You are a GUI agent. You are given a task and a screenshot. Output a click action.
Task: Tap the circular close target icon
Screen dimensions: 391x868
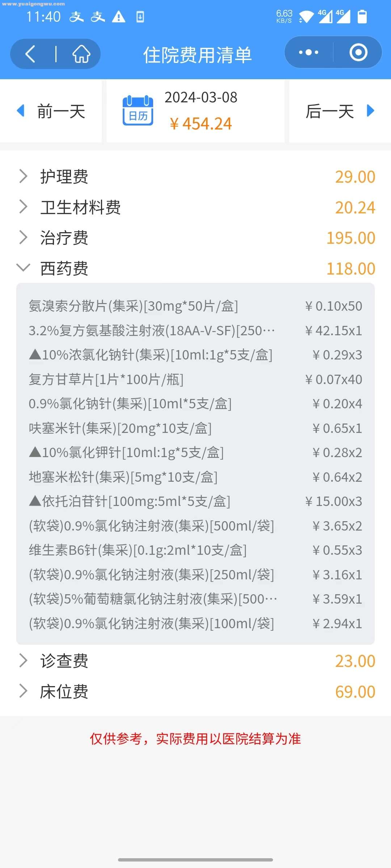click(x=358, y=52)
